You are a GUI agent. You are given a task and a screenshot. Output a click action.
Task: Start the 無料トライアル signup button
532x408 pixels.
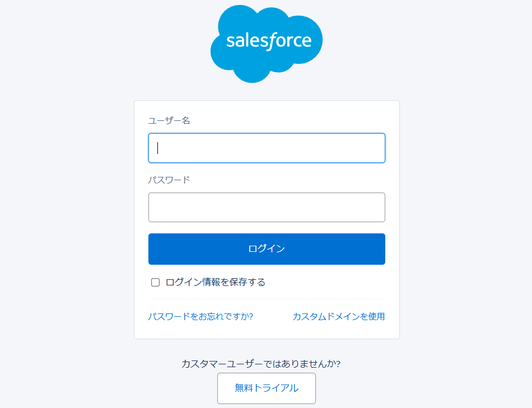(x=267, y=388)
